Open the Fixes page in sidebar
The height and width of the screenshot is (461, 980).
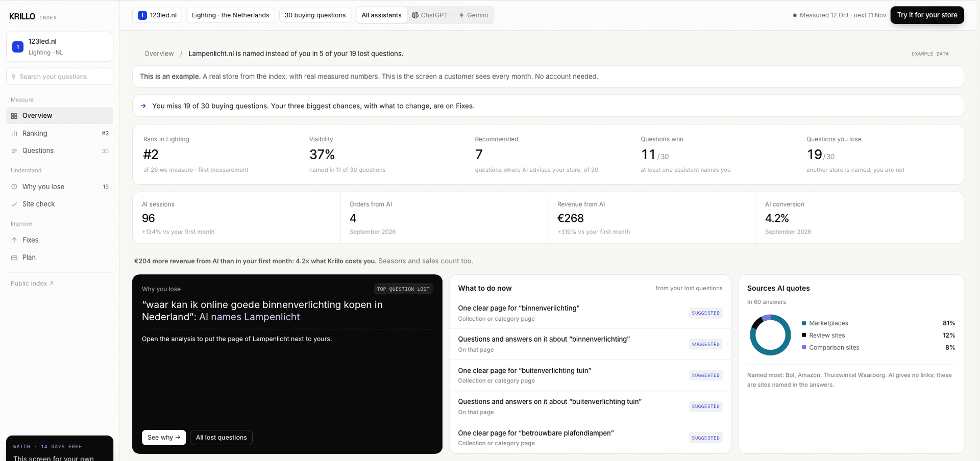click(60, 240)
